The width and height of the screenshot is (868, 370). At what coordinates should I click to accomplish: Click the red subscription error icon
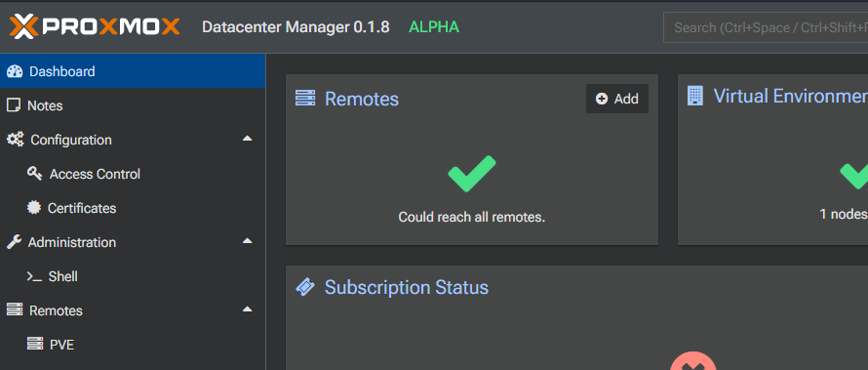(x=692, y=360)
